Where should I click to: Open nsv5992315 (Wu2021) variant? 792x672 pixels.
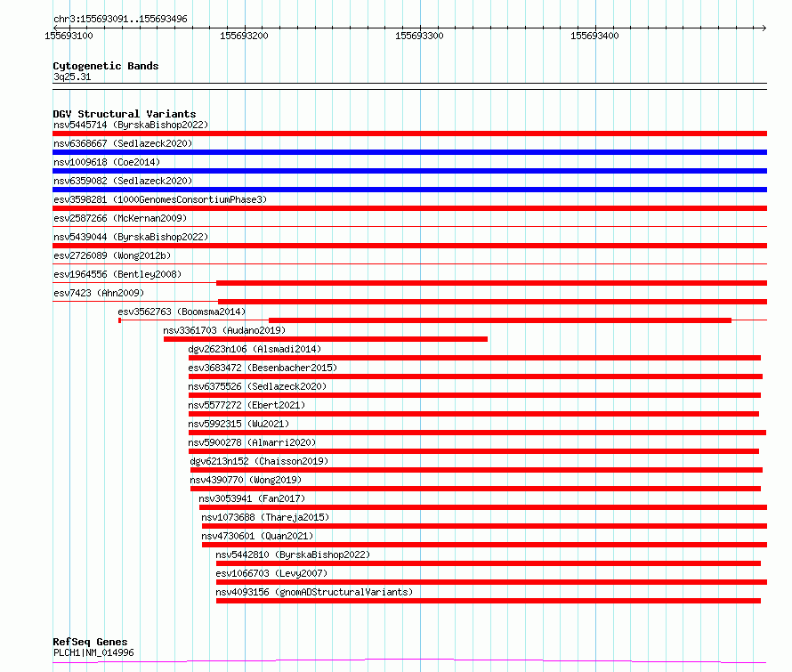[x=238, y=424]
